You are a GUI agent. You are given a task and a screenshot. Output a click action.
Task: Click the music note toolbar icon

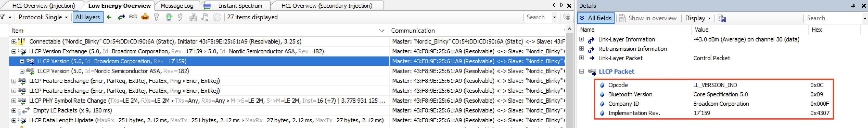click(x=205, y=17)
